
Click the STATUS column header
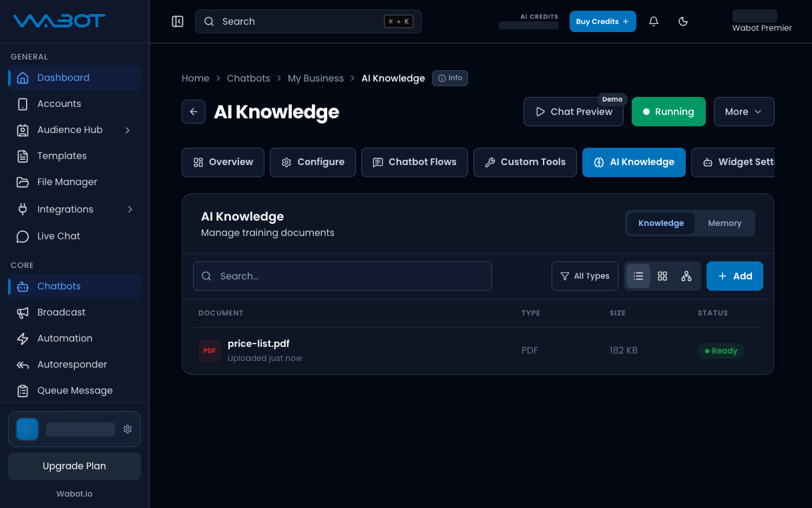[713, 313]
